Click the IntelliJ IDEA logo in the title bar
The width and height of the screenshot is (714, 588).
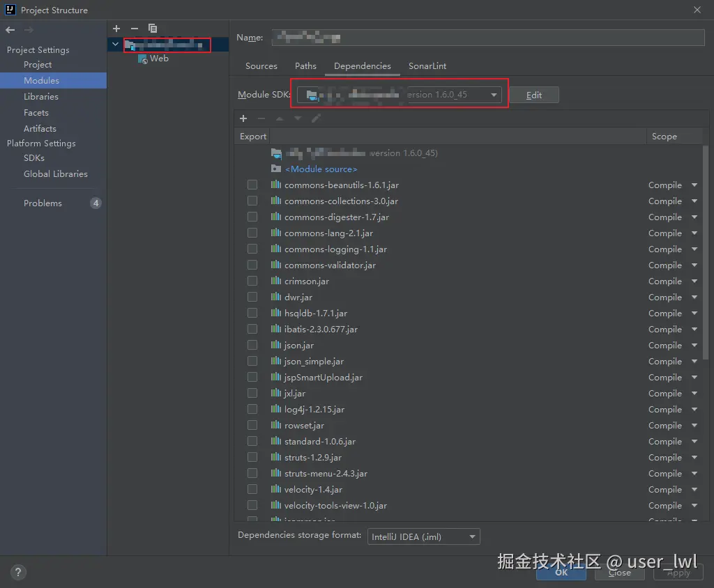[x=10, y=10]
